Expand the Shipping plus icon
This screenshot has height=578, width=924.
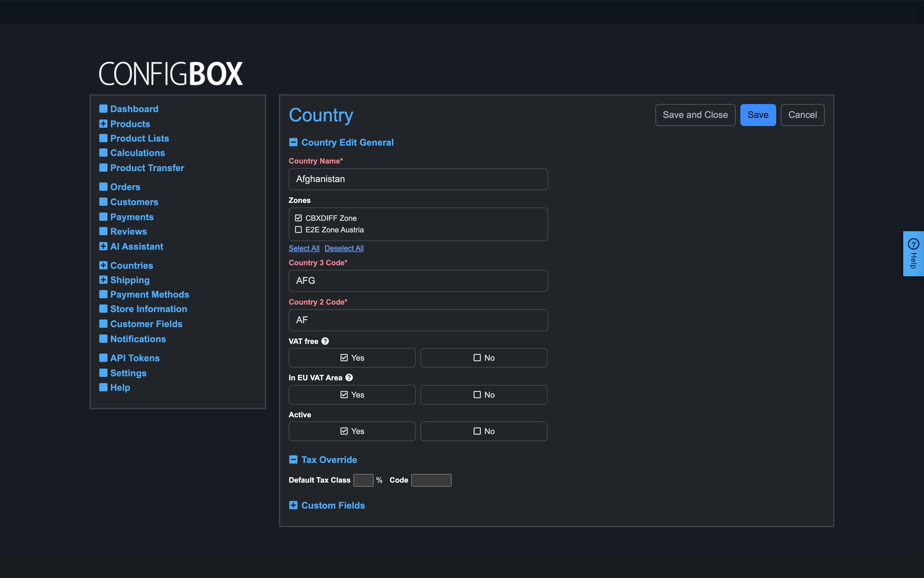coord(103,280)
